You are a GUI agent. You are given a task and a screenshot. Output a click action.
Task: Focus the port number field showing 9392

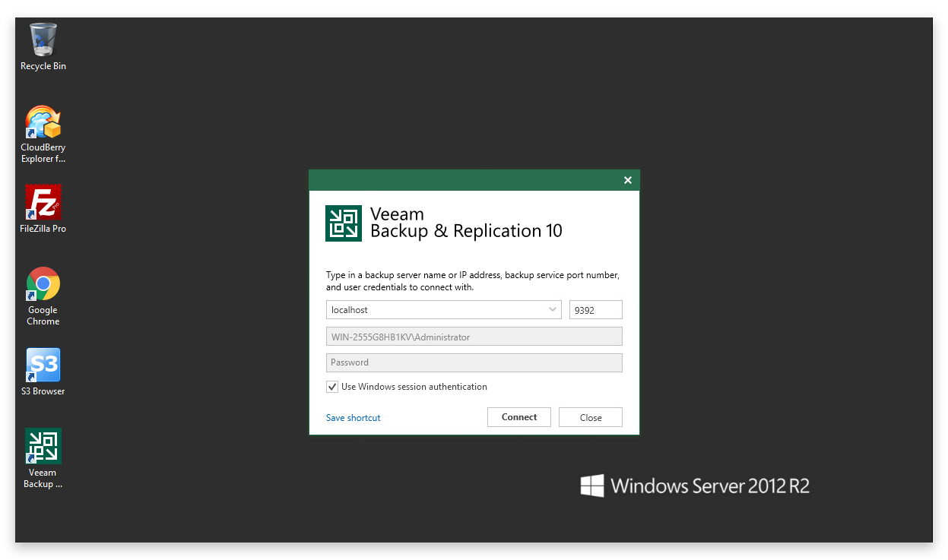596,310
